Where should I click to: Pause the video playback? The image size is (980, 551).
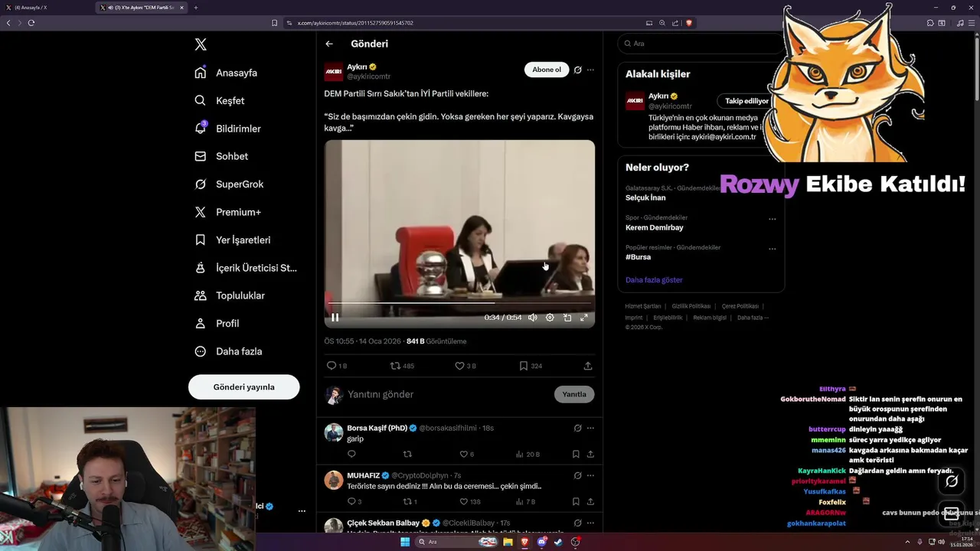(335, 318)
